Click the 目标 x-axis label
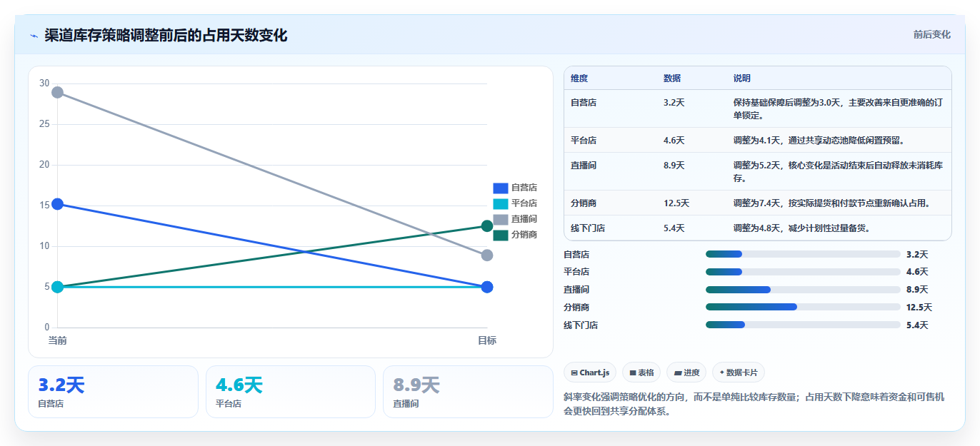 point(487,340)
